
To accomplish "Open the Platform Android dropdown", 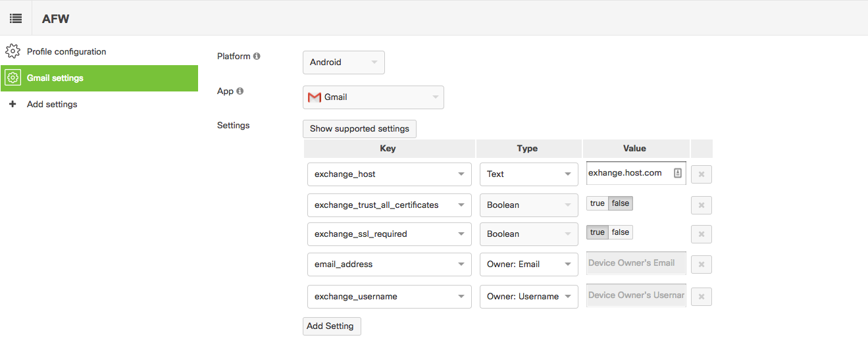I will pos(344,63).
